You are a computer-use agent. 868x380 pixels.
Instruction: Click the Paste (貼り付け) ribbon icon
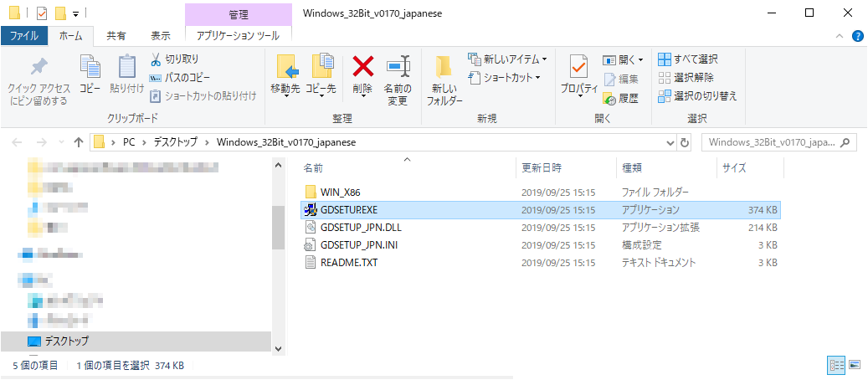[126, 74]
